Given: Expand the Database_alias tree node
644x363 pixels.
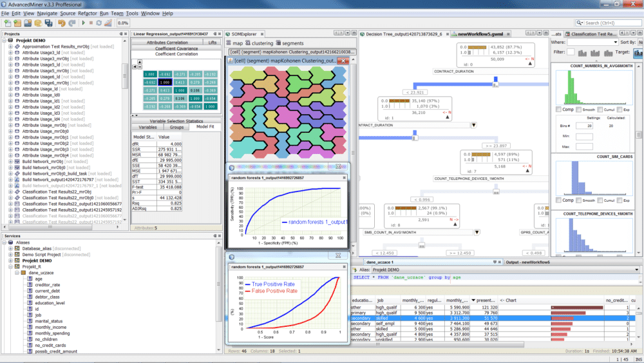Looking at the screenshot, I should [x=11, y=248].
